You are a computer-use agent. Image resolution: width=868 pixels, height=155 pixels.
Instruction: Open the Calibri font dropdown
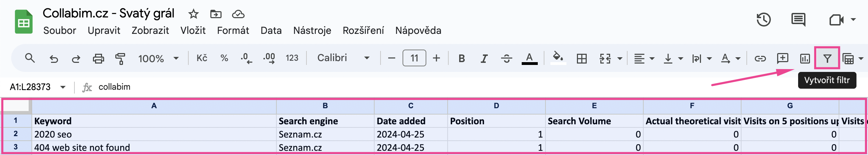pos(343,58)
